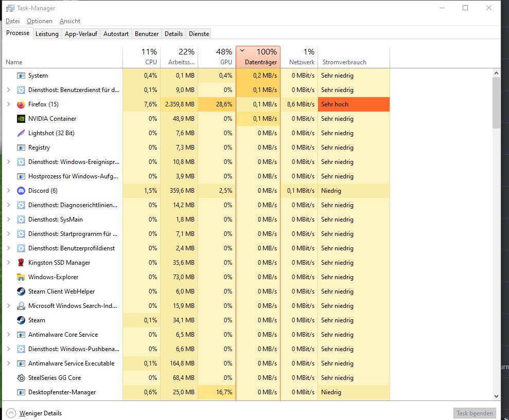Sort by the Name column header
Screen dimensions: 509x420
click(63, 57)
